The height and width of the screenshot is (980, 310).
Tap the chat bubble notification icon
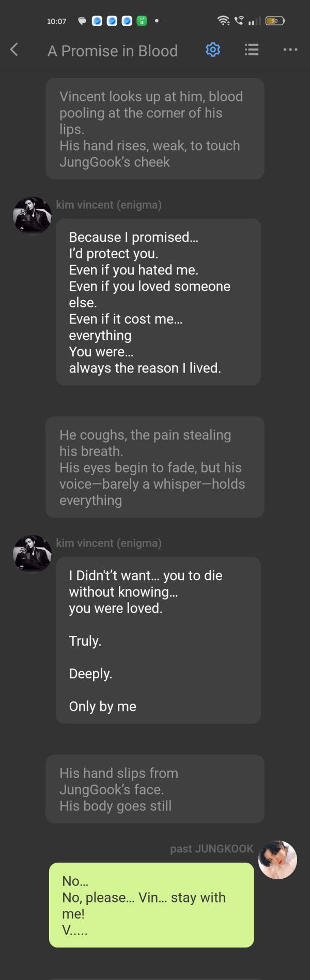(82, 21)
